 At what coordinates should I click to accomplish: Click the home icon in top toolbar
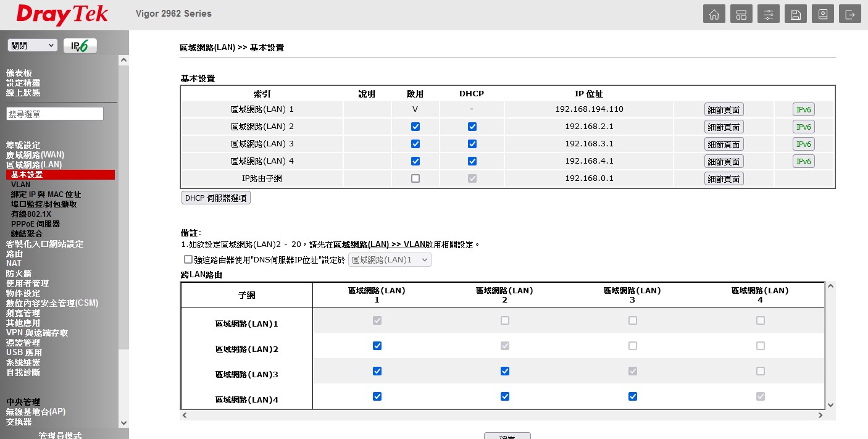(714, 14)
